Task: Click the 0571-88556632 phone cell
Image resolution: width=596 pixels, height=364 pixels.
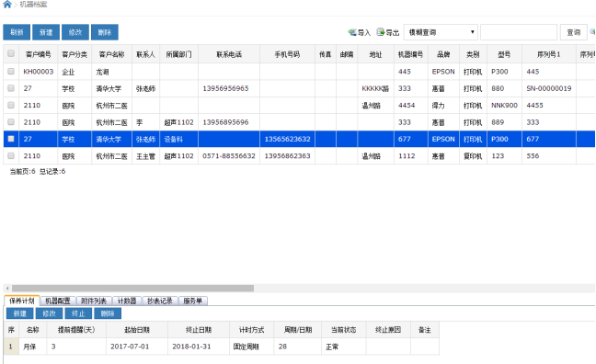Action: [229, 155]
